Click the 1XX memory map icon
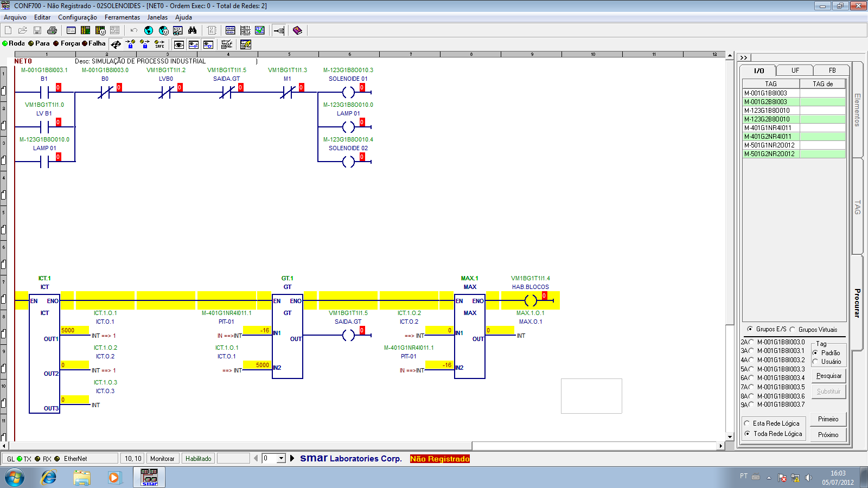Viewport: 868px width, 488px height. 178,30
